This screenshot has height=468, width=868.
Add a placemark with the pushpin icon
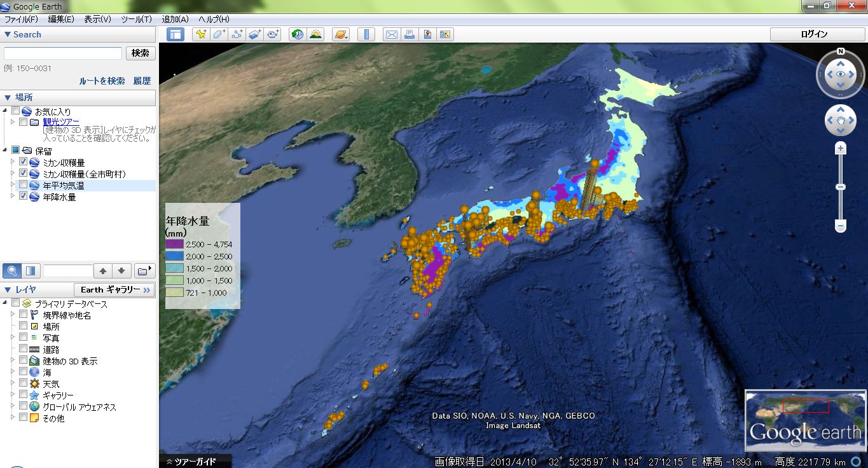tap(201, 34)
